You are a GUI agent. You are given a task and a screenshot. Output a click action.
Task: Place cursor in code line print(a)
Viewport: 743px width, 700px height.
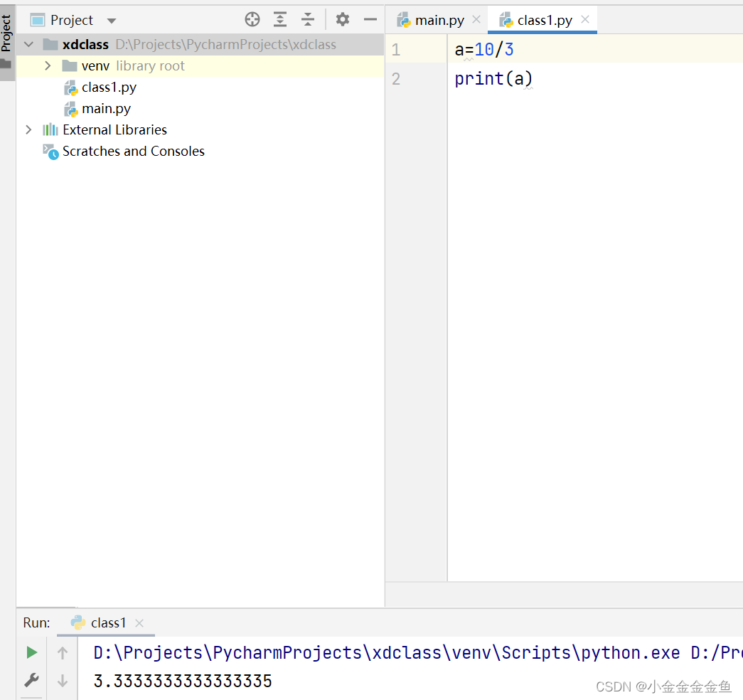point(493,79)
